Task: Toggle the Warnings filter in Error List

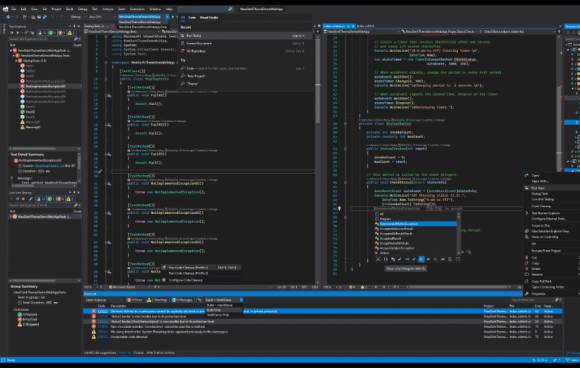Action: tap(158, 300)
